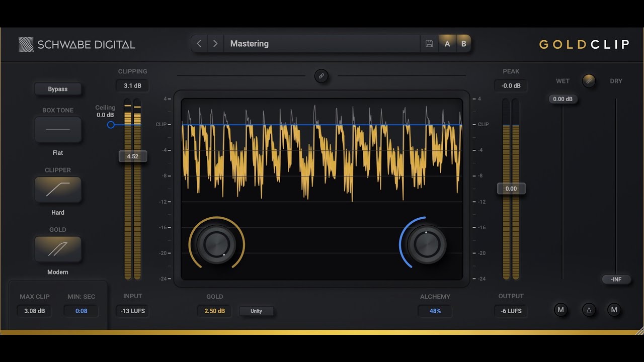
Task: Select the Gold Modern curve button
Action: 58,249
